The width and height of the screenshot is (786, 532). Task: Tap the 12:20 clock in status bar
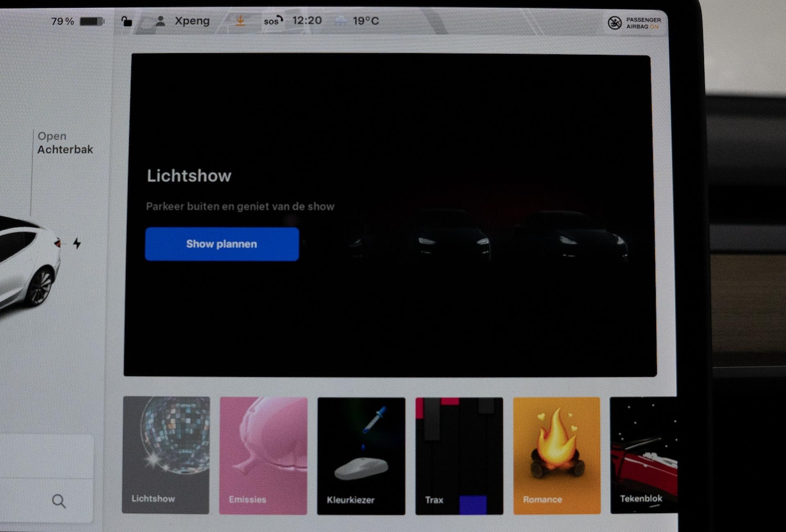307,21
